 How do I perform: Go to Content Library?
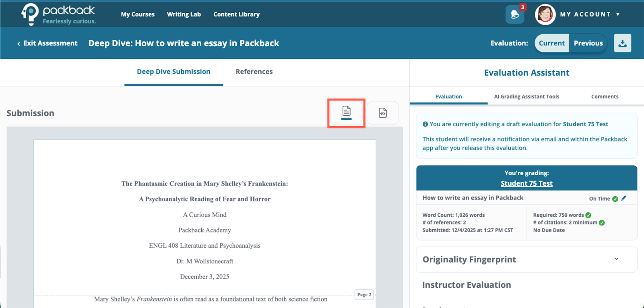pyautogui.click(x=236, y=14)
